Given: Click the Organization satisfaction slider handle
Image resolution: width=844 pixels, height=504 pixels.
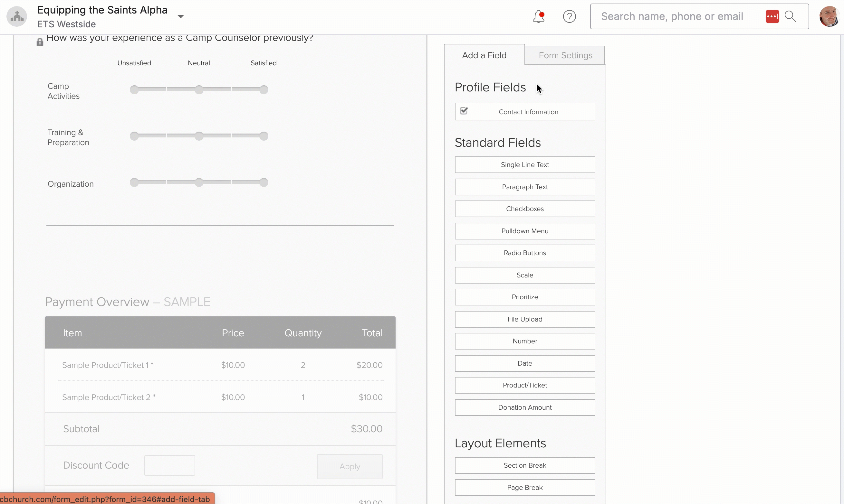Looking at the screenshot, I should pyautogui.click(x=199, y=182).
